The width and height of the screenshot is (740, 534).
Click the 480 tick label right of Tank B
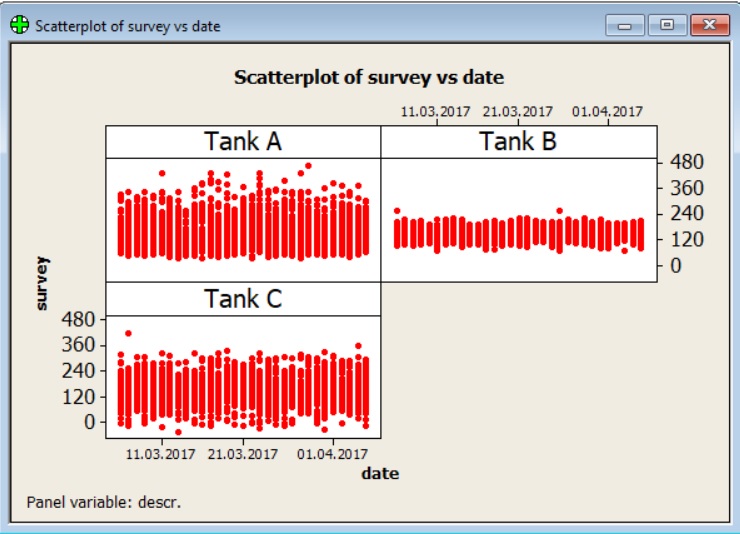(x=688, y=161)
